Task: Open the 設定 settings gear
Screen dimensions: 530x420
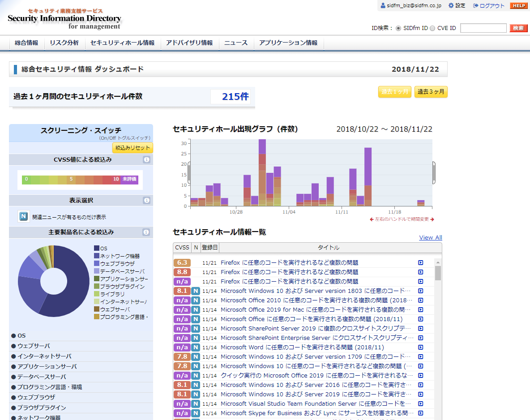Action: (457, 5)
